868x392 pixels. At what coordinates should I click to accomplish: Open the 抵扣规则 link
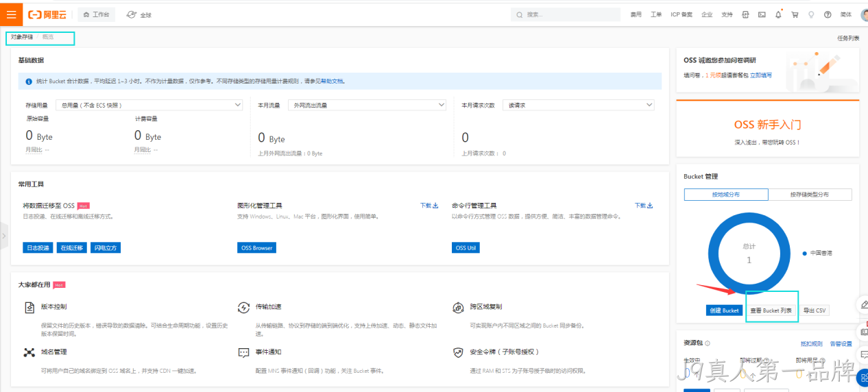click(812, 343)
